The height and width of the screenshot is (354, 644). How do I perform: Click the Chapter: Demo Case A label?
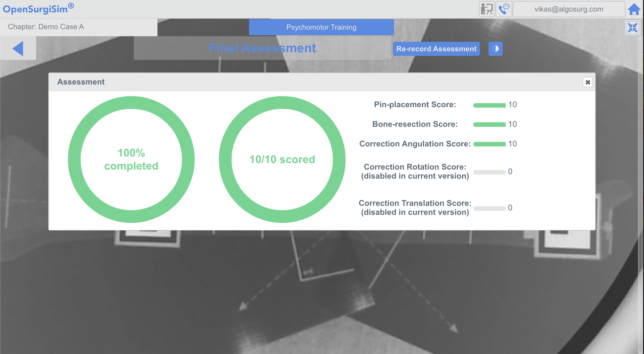pyautogui.click(x=46, y=27)
